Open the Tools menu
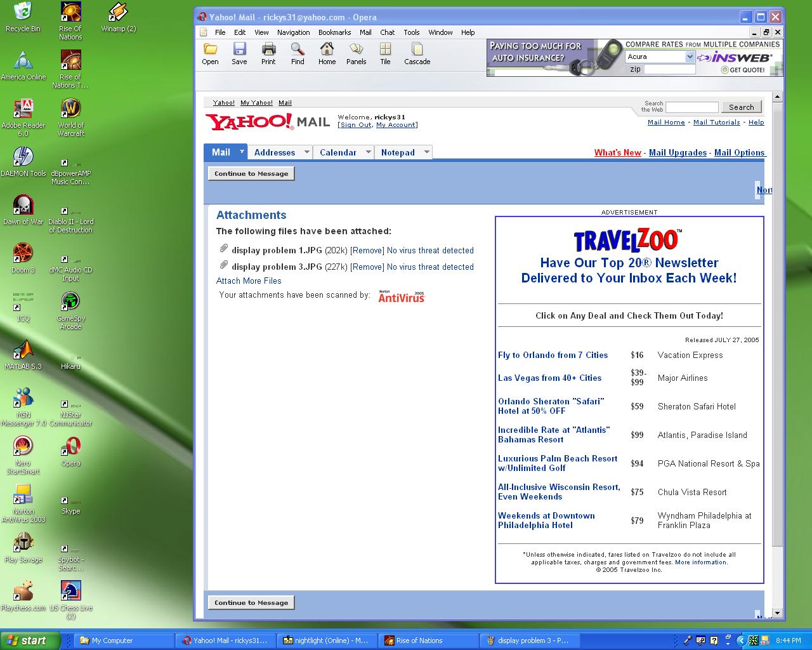Image resolution: width=812 pixels, height=650 pixels. pos(412,32)
